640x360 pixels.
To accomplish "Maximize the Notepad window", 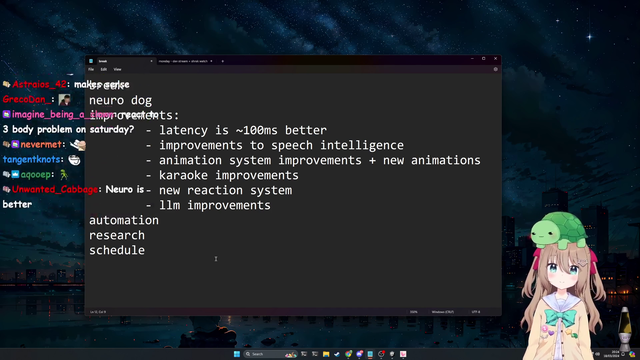I will tap(484, 59).
